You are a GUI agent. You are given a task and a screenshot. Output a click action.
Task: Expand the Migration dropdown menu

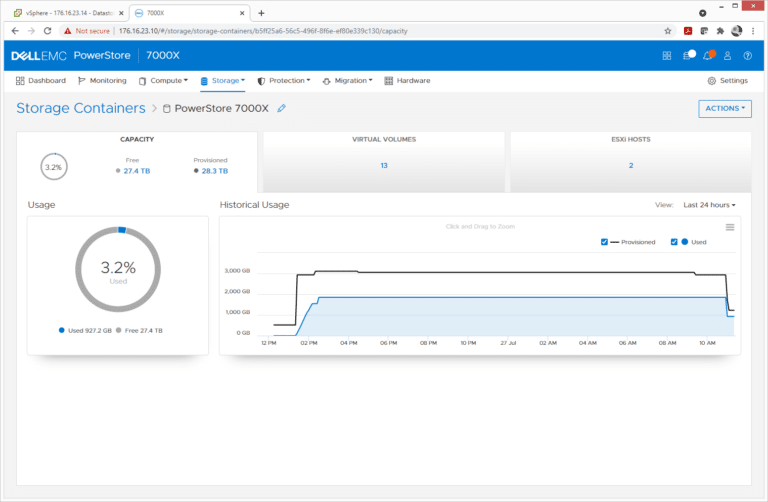pyautogui.click(x=348, y=81)
